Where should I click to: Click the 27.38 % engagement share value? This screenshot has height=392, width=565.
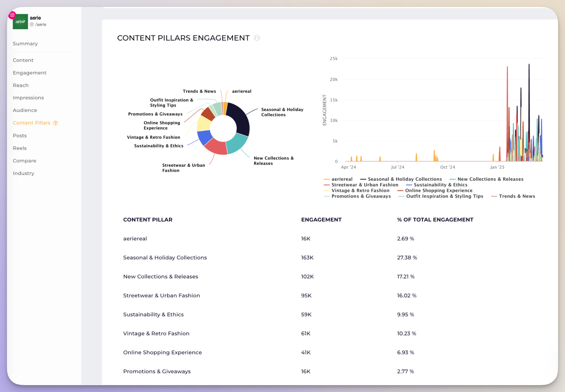(407, 258)
